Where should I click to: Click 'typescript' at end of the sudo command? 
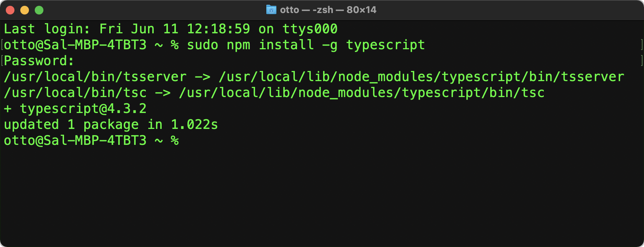[x=385, y=45]
